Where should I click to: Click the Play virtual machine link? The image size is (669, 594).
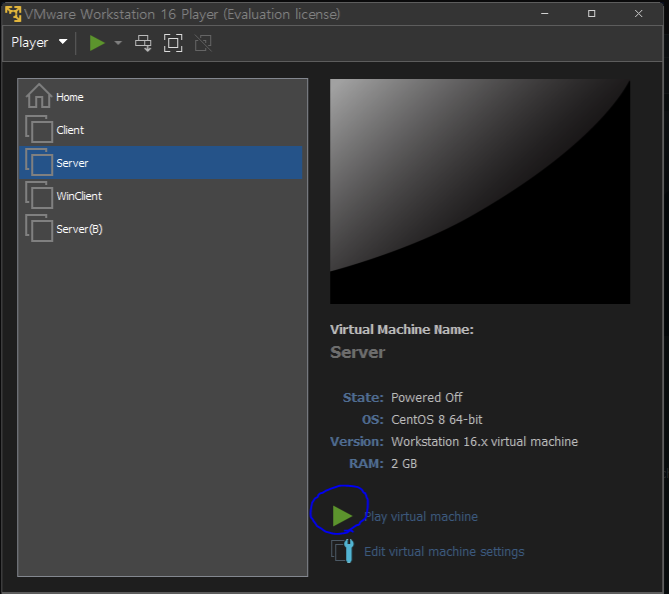[421, 516]
